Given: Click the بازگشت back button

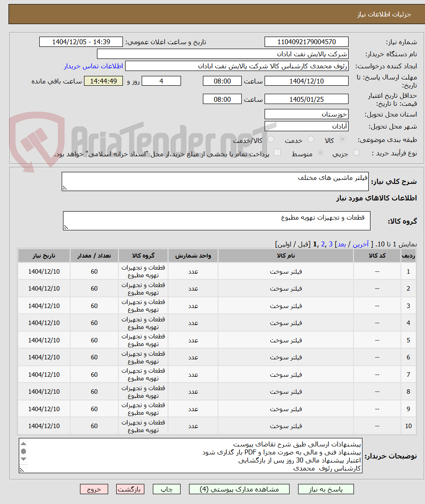Looking at the screenshot, I should click(130, 489).
